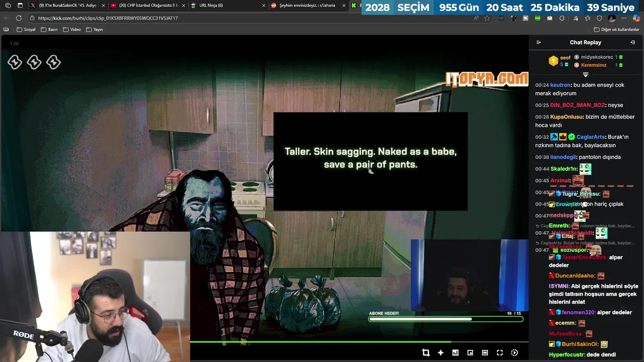
Task: Open the tab actions menu icon
Action: click(20, 6)
